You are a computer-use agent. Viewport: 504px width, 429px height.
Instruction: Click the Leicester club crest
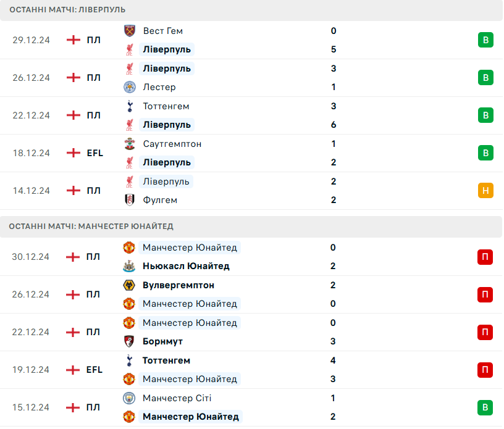click(130, 87)
